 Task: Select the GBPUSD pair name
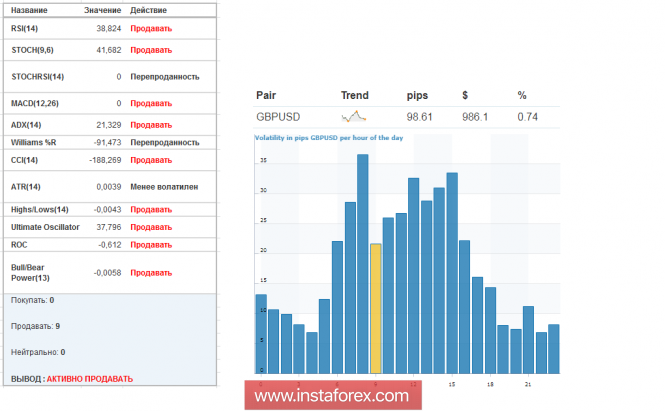click(x=279, y=117)
